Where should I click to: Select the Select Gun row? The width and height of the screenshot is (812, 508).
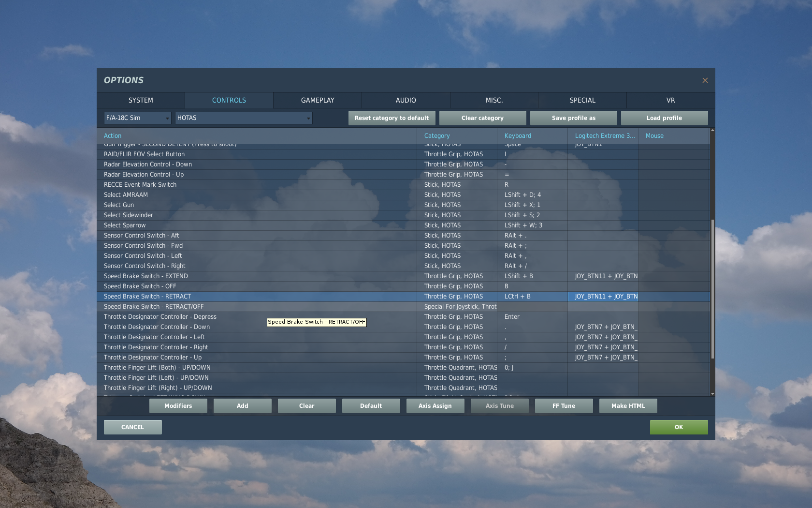click(x=403, y=205)
